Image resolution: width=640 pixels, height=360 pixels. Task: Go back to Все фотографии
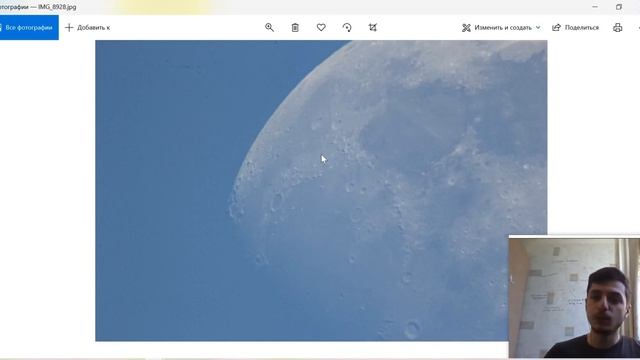[29, 27]
